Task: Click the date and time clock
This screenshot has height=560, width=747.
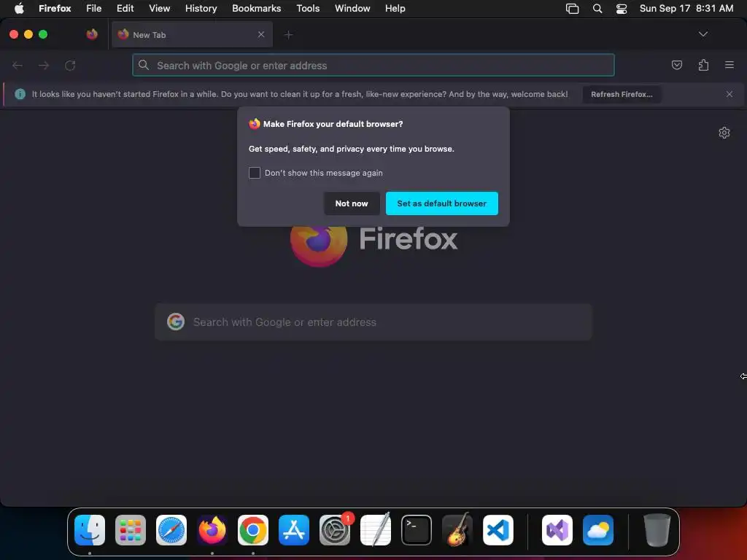Action: click(686, 8)
